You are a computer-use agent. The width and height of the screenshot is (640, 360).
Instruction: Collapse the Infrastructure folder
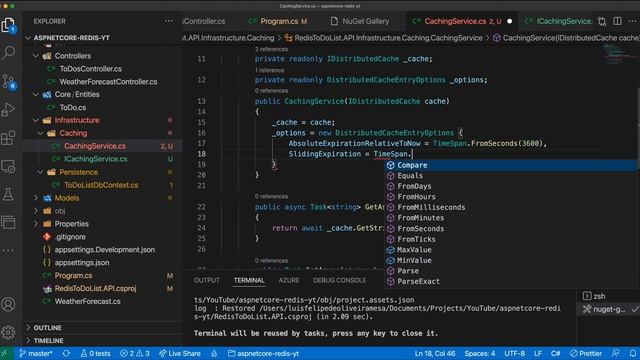[36, 120]
